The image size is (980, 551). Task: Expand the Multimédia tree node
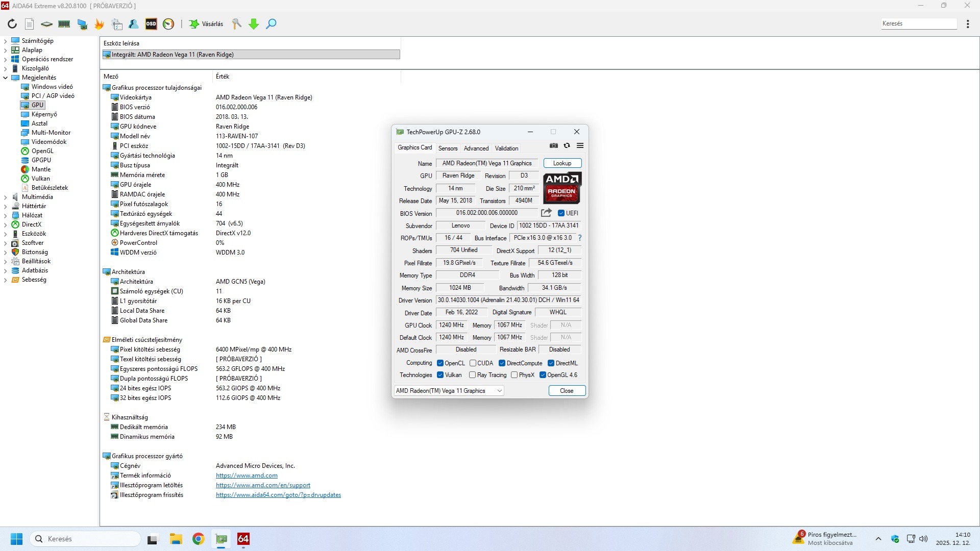tap(6, 197)
